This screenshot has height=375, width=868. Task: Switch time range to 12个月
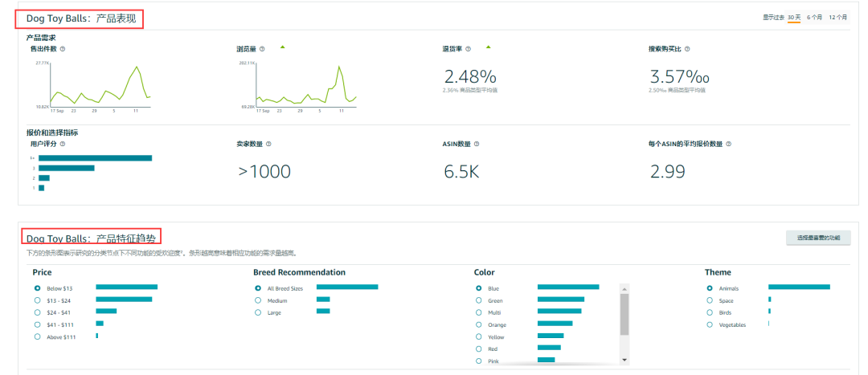click(837, 17)
